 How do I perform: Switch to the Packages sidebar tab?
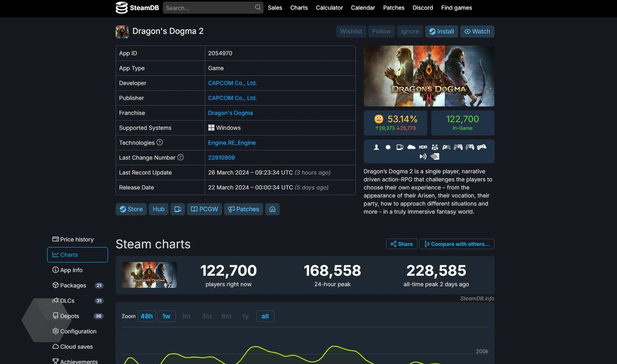coord(77,285)
